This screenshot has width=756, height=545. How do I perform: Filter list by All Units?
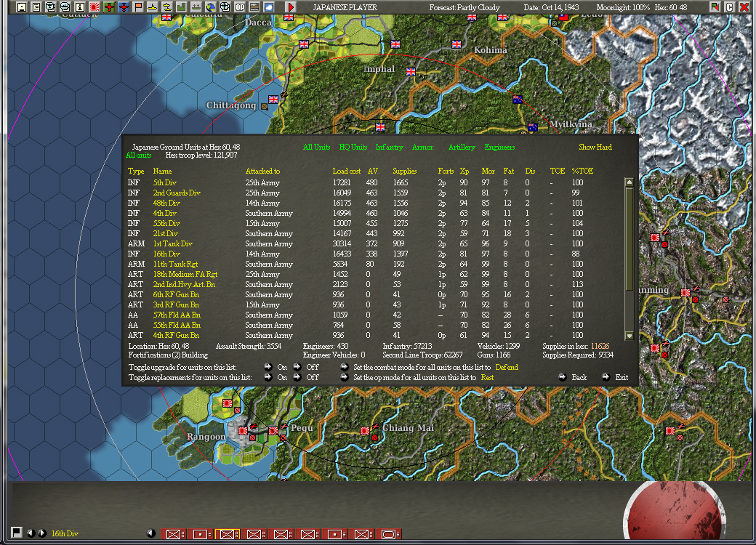316,147
